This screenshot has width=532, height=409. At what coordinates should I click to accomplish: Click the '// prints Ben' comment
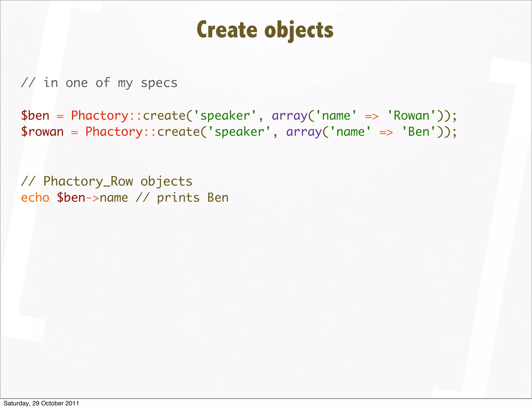(182, 198)
